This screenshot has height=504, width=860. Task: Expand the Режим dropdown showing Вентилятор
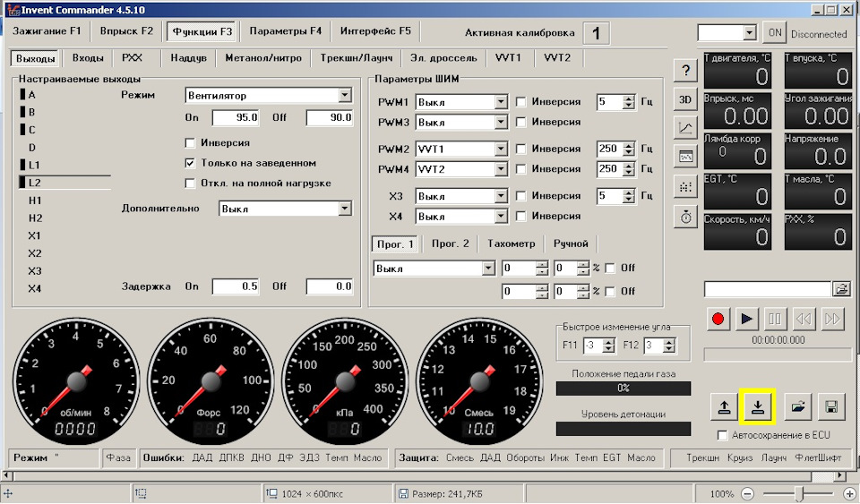[x=345, y=95]
